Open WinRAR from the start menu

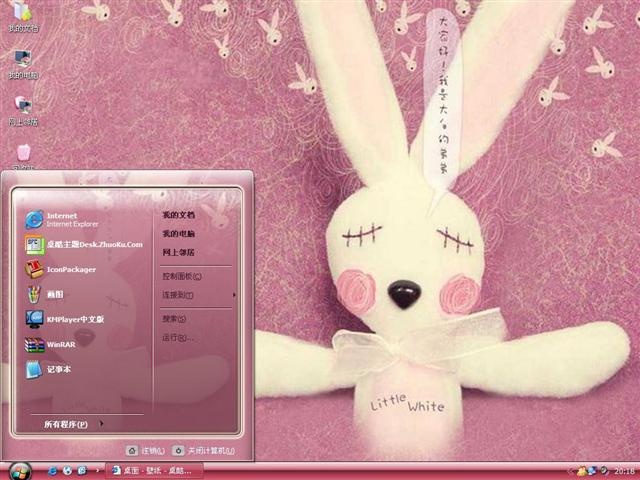coord(50,344)
